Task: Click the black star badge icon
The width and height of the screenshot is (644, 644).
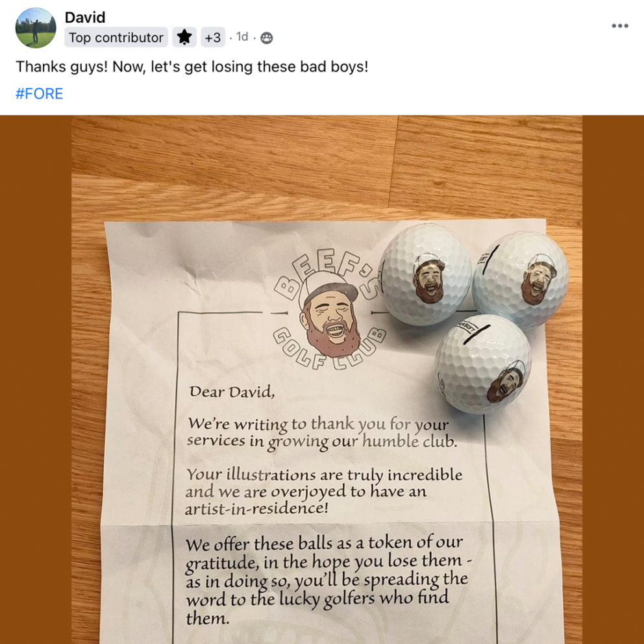Action: 184,38
